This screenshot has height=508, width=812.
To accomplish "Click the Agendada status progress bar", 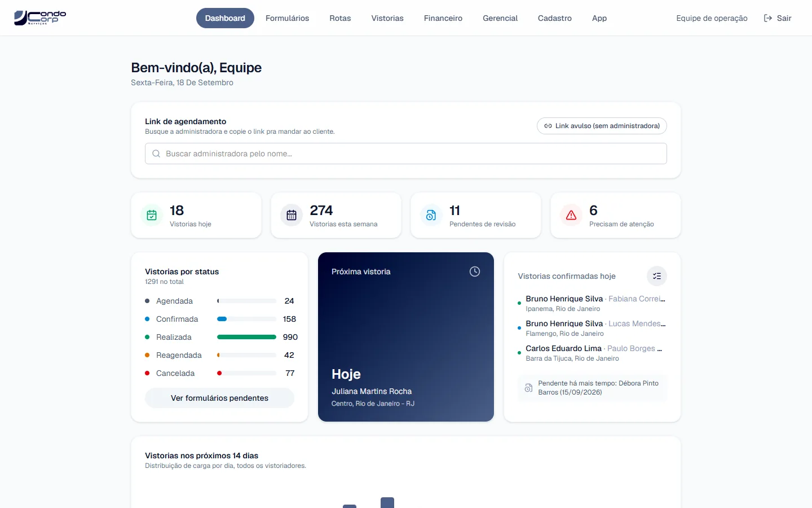I will point(246,301).
